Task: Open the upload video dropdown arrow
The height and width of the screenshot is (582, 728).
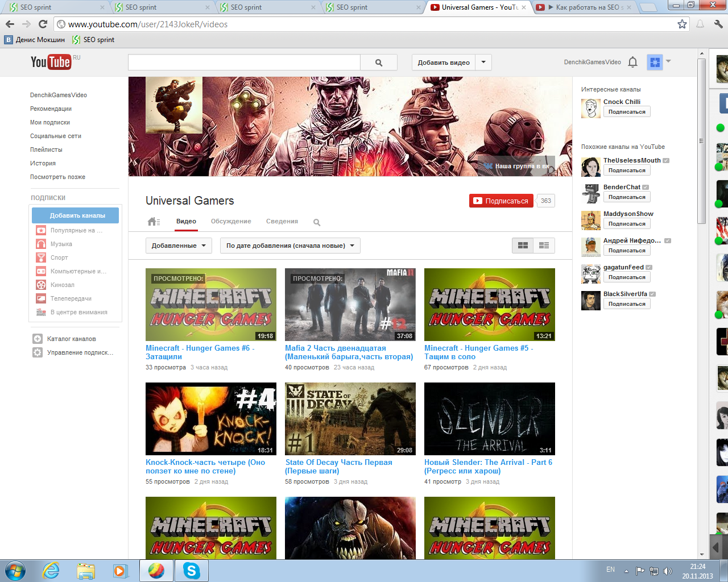Action: coord(483,63)
